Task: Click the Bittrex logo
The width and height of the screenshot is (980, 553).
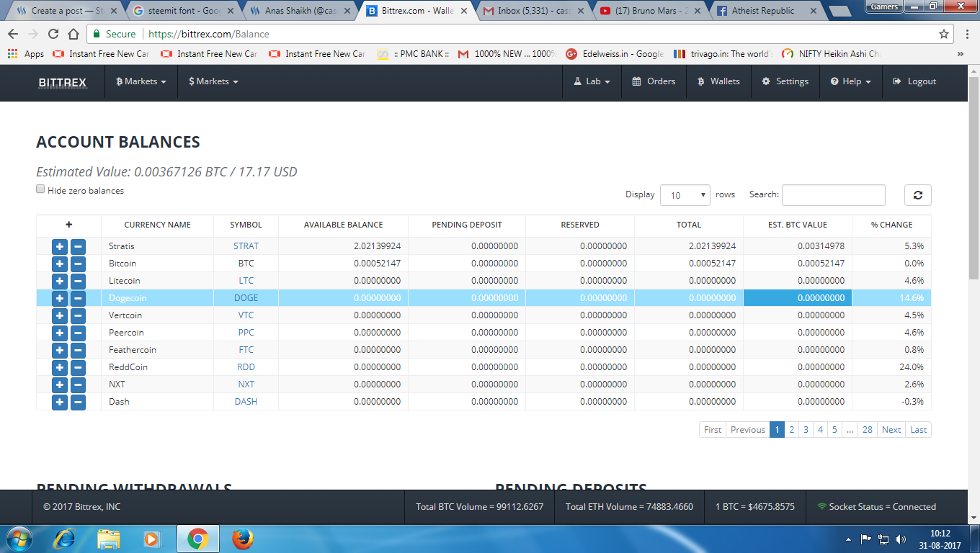Action: pyautogui.click(x=63, y=82)
